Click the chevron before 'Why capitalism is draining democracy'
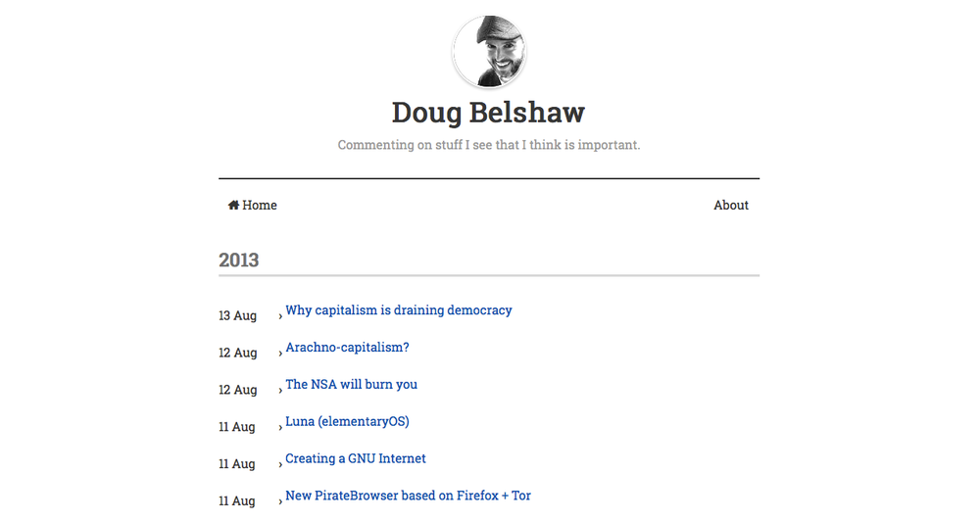The width and height of the screenshot is (980, 521). point(280,315)
